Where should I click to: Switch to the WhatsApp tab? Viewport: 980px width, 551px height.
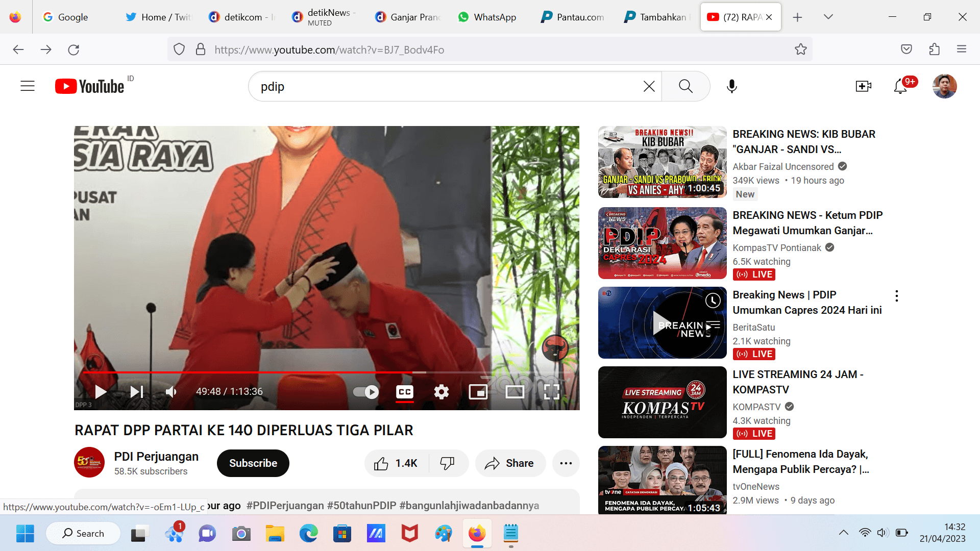coord(491,17)
